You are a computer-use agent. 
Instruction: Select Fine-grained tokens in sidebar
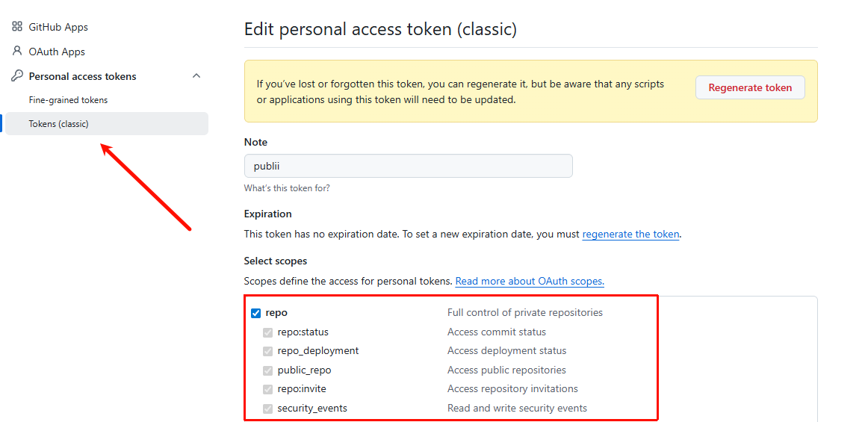click(68, 100)
